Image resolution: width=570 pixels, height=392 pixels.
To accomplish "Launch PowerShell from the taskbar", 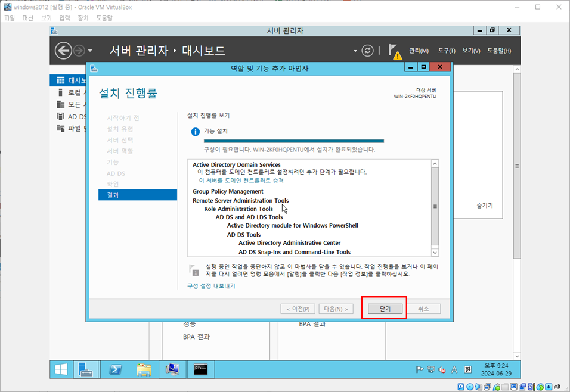I will pos(115,369).
